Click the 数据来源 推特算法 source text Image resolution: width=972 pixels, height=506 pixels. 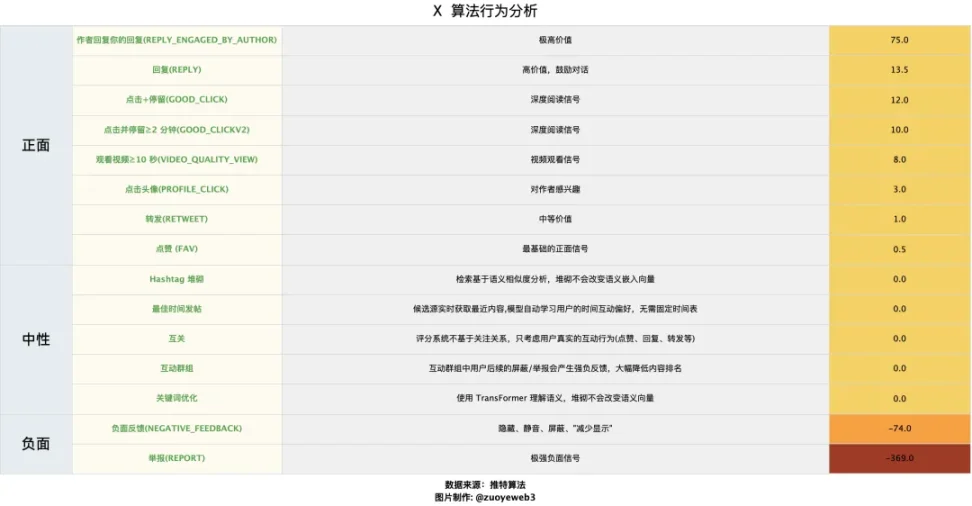pos(485,484)
